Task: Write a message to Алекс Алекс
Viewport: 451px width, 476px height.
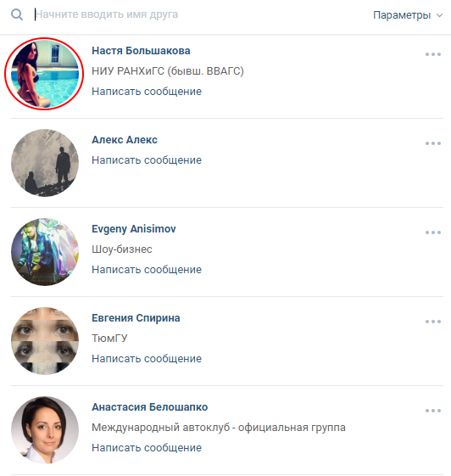Action: click(147, 160)
